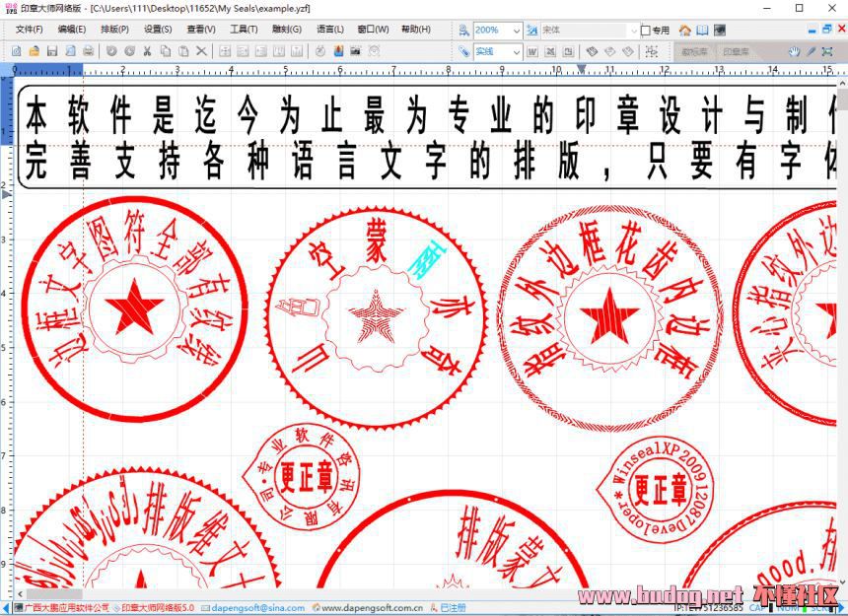Open the 窗口(W) menu
Viewport: 848px width, 616px height.
tap(373, 30)
